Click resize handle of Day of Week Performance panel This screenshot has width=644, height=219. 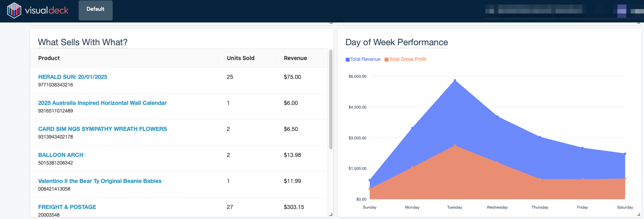click(638, 215)
